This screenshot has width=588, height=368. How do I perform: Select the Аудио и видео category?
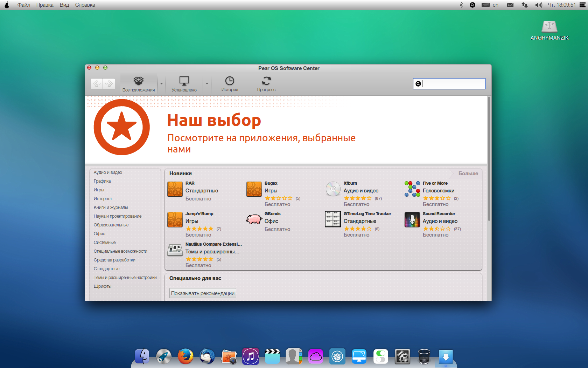108,172
